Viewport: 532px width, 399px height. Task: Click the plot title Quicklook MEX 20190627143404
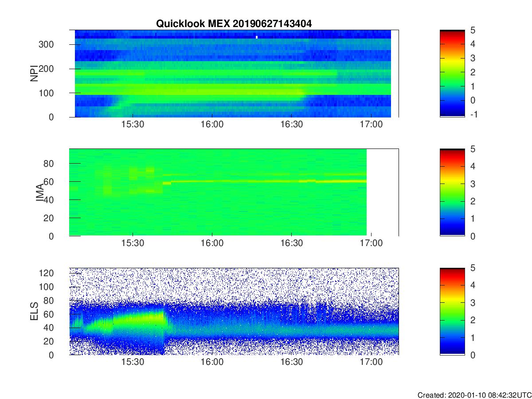(234, 24)
